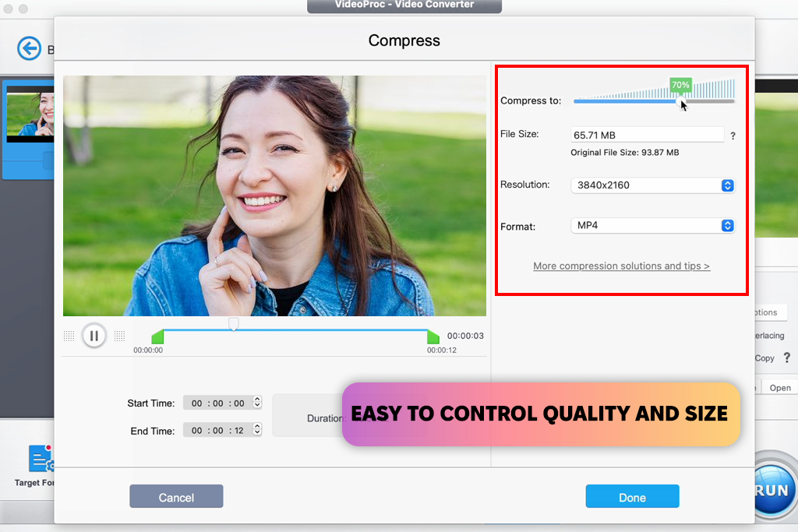Click the question mark beside File Size
The width and height of the screenshot is (798, 532).
733,136
